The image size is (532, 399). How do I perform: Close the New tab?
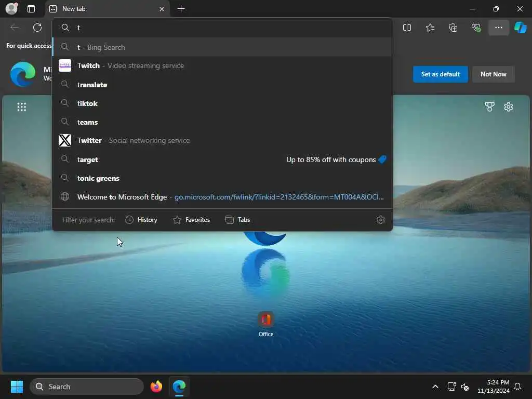(162, 9)
